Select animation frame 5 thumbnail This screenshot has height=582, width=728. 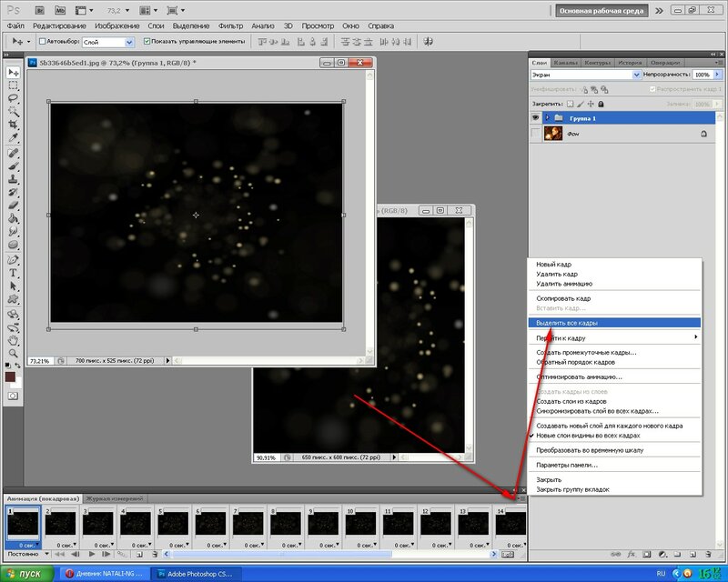pyautogui.click(x=173, y=526)
